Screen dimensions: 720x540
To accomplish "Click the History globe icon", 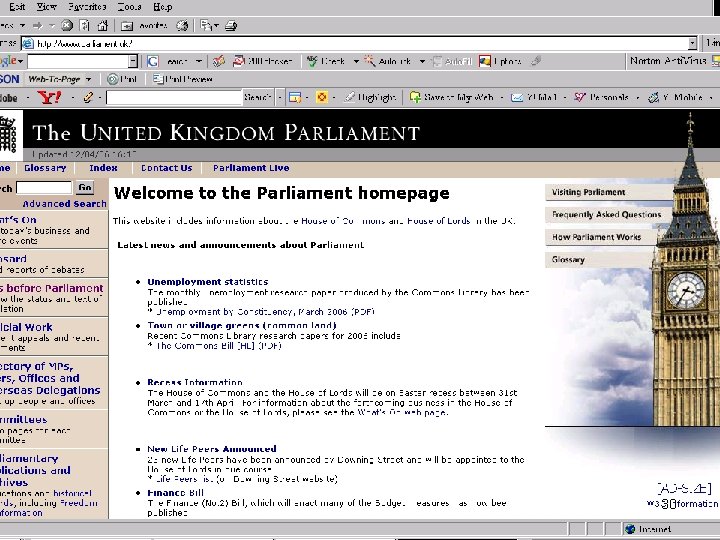I will (183, 26).
